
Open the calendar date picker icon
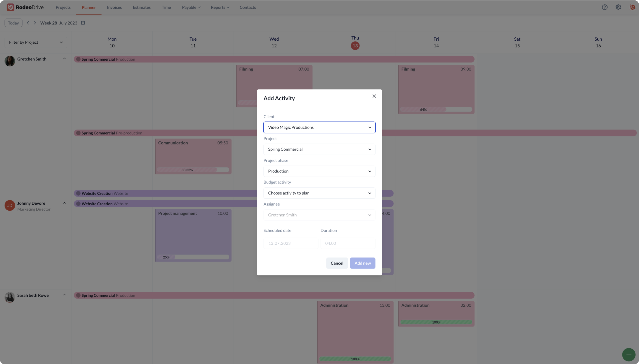83,23
